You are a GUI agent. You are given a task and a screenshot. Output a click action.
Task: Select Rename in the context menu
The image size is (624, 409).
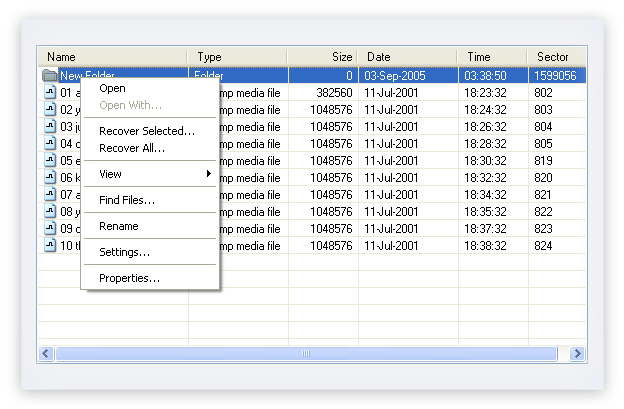(150, 226)
